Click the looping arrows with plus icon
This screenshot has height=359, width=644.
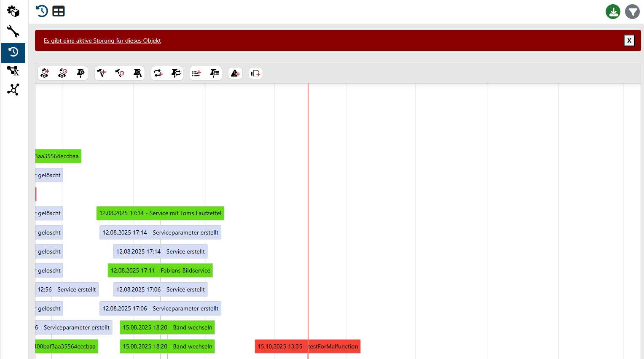(158, 73)
